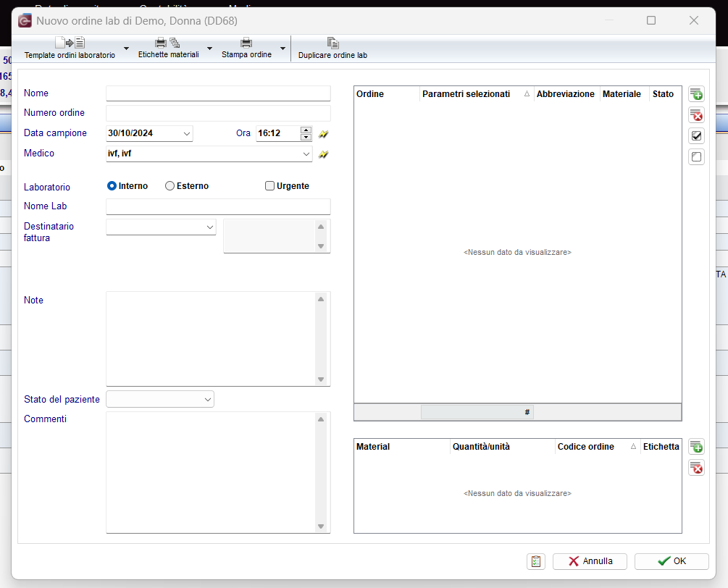Open Destinatario fattura dropdown
Viewport: 728px width, 588px height.
(210, 227)
